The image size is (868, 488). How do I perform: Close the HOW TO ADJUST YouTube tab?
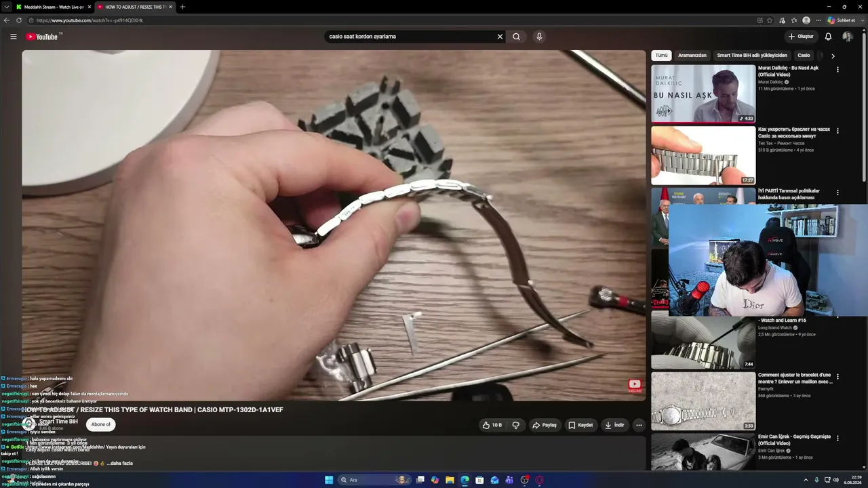tap(170, 7)
